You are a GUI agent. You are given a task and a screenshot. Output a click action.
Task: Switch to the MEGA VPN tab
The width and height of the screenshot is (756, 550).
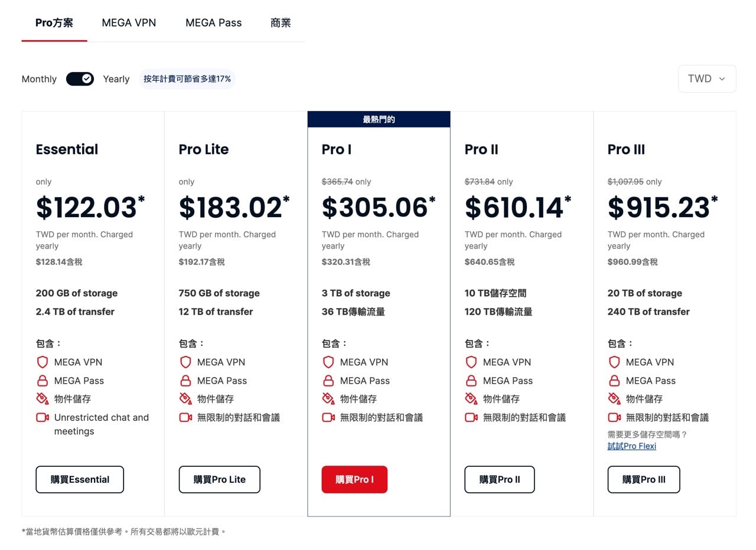[x=129, y=23]
